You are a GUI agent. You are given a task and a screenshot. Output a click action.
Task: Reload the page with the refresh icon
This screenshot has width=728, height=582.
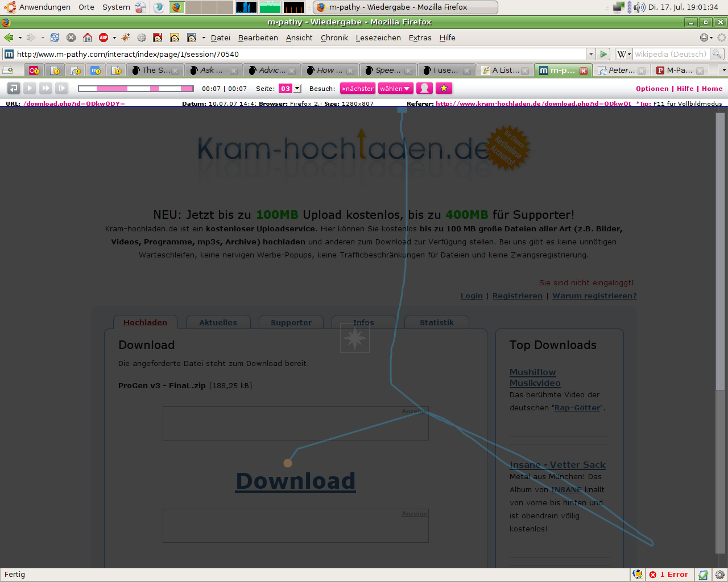coord(55,38)
